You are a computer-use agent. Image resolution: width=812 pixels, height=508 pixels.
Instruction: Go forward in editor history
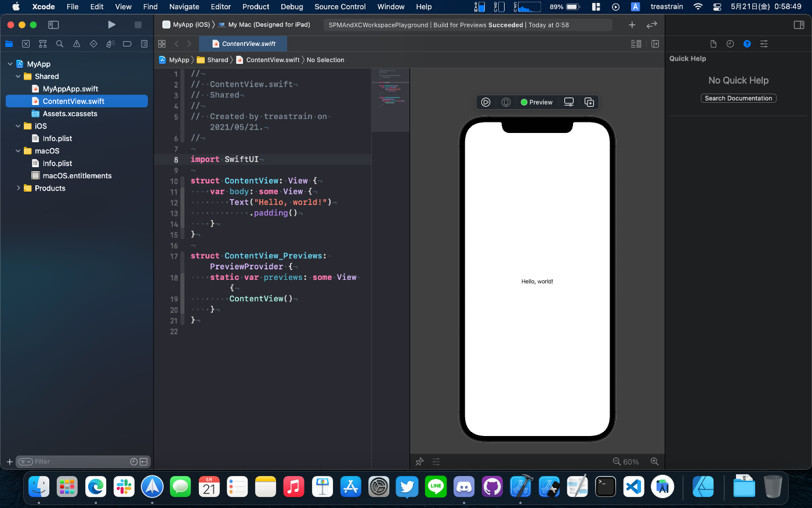(x=189, y=44)
